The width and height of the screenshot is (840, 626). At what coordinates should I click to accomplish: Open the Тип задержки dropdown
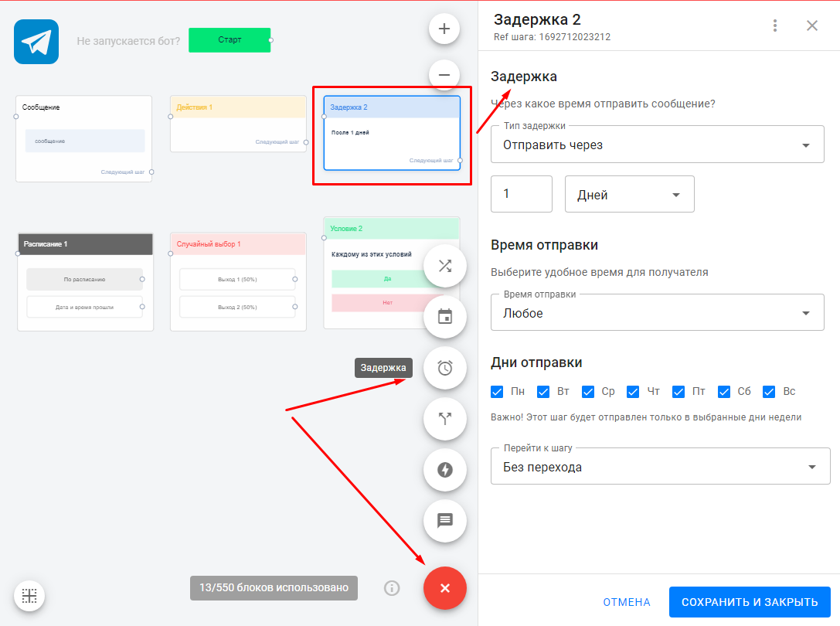tap(657, 145)
